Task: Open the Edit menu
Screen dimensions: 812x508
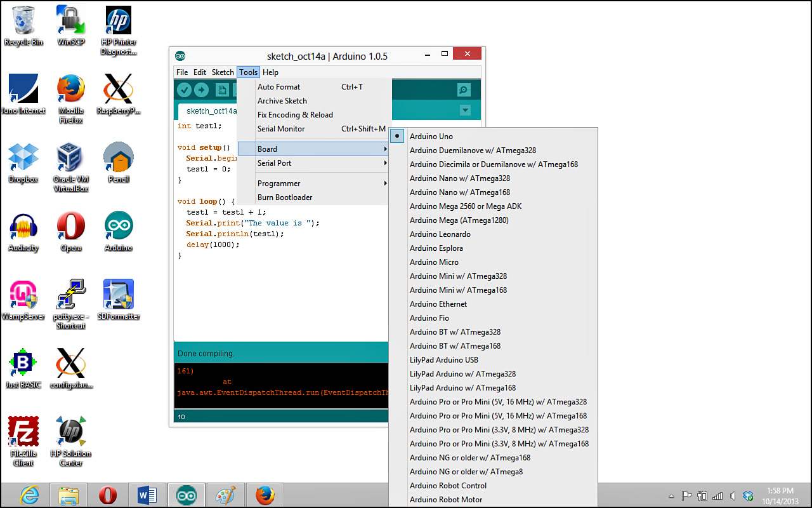Action: (200, 72)
